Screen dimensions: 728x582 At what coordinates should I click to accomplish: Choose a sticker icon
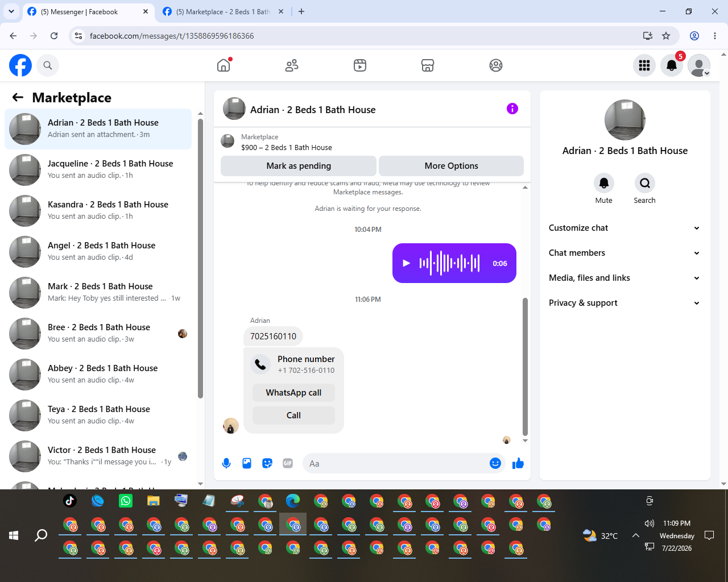coord(267,463)
